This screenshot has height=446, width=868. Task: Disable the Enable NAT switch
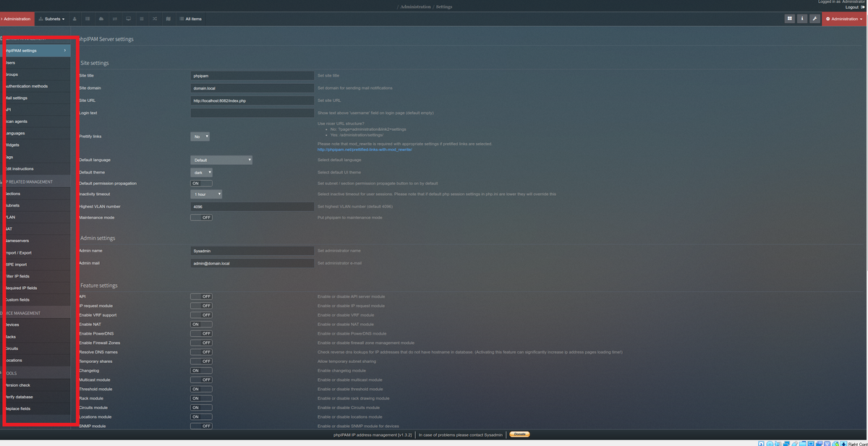point(201,325)
